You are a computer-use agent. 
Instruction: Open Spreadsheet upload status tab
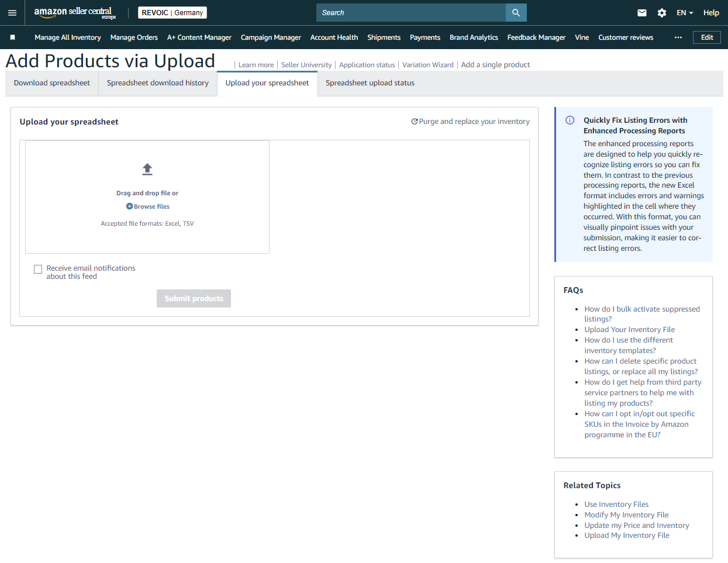(370, 83)
